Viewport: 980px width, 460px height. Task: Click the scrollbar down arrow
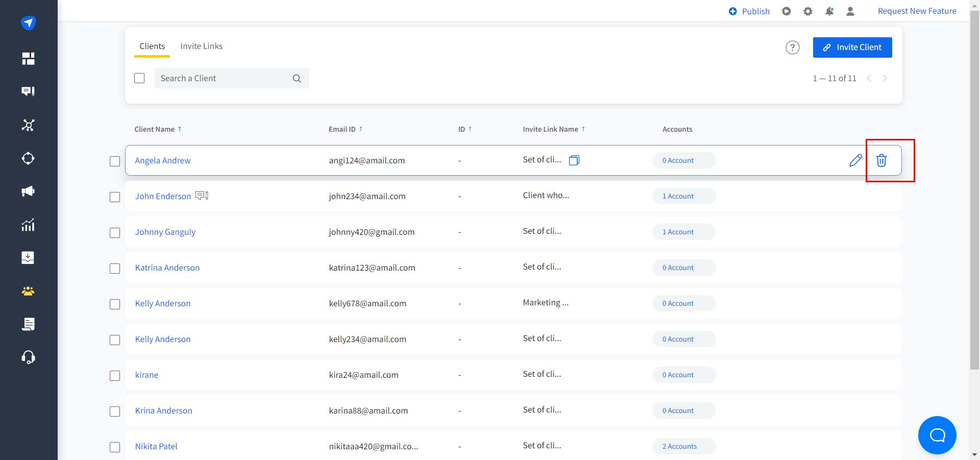click(x=974, y=455)
